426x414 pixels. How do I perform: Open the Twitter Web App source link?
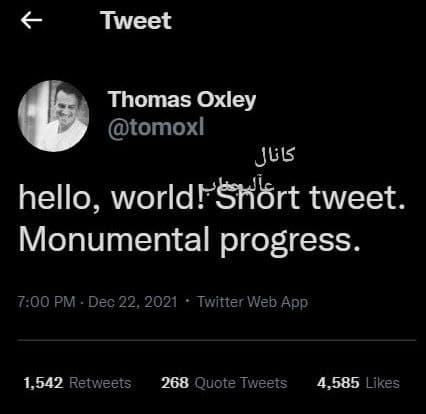253,302
